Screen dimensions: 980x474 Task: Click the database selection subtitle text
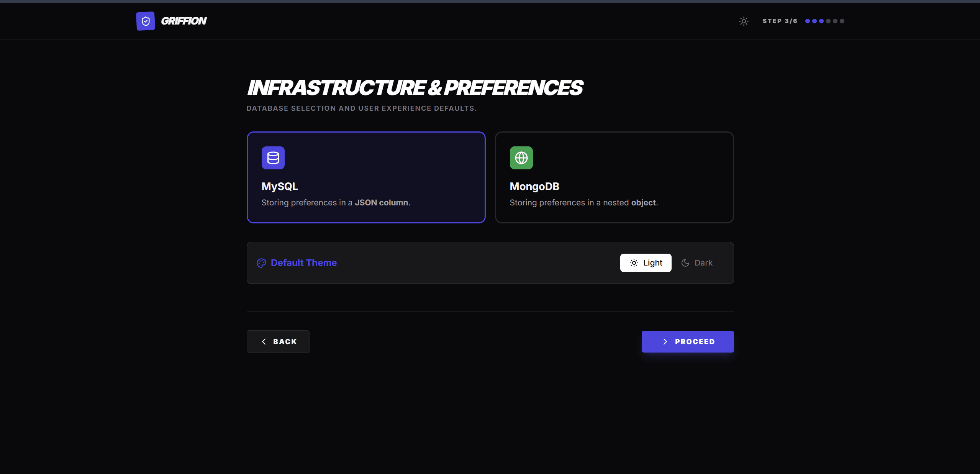[x=362, y=108]
